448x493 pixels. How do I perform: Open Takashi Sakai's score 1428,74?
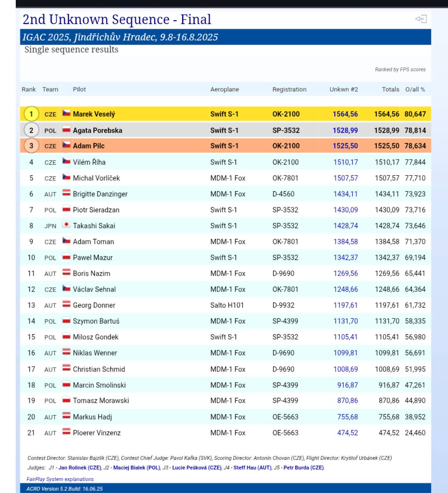coord(346,226)
